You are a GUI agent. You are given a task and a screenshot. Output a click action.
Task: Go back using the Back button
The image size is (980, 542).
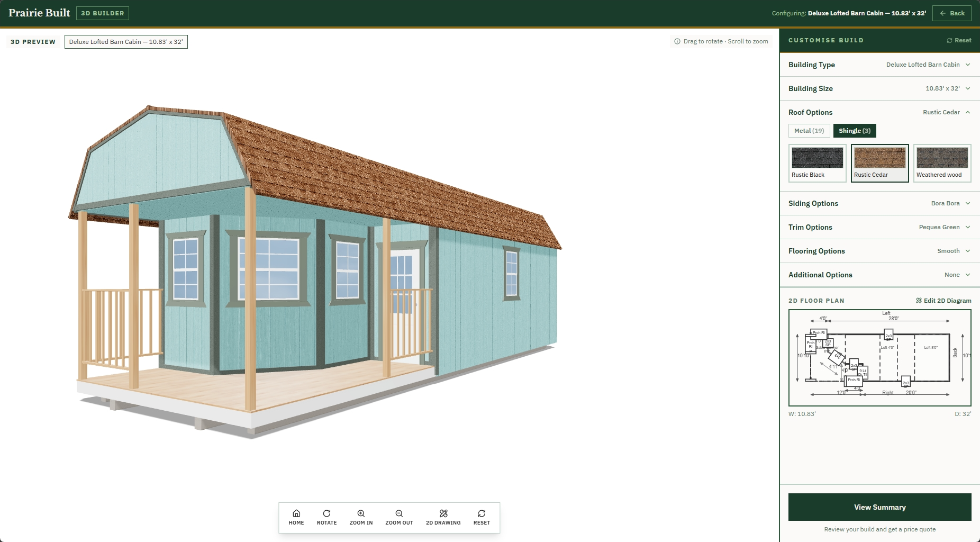coord(952,13)
